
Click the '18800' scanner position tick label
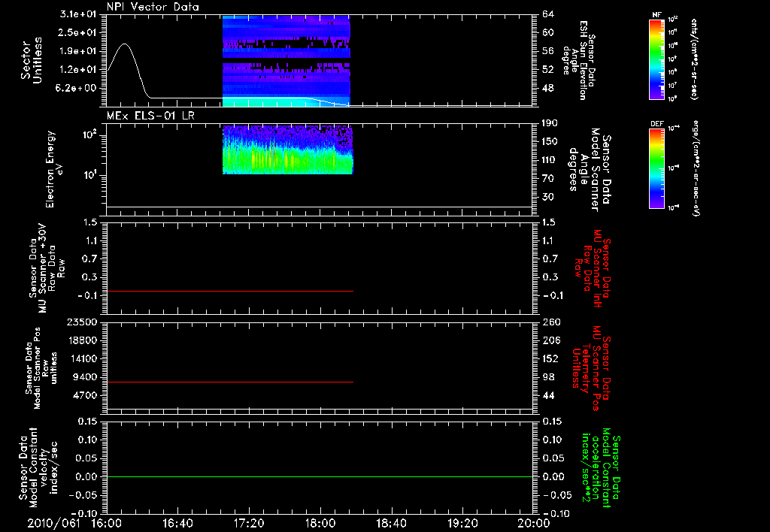pos(81,340)
